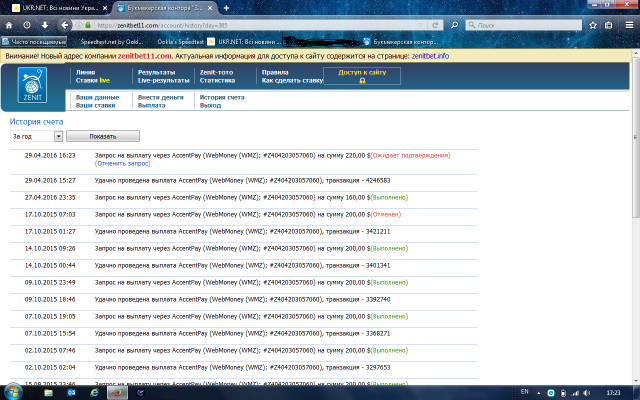This screenshot has width=640, height=400.
Task: Open File Explorer from taskbar
Action: [49, 393]
